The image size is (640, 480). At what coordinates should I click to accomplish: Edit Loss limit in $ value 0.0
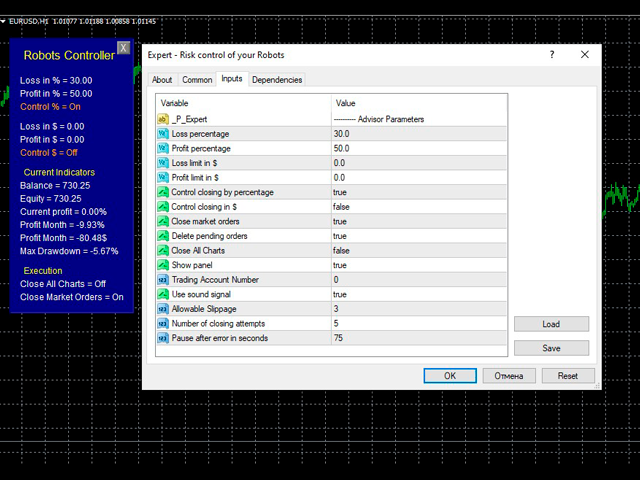419,163
